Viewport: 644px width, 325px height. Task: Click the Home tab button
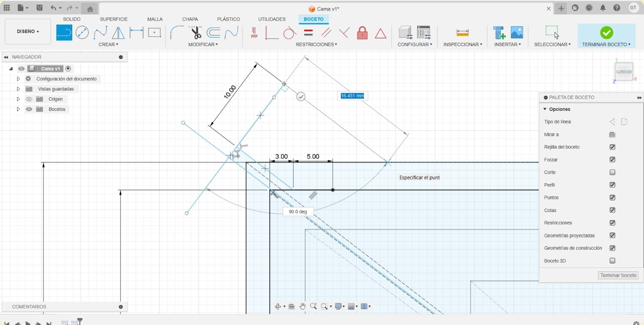point(90,8)
